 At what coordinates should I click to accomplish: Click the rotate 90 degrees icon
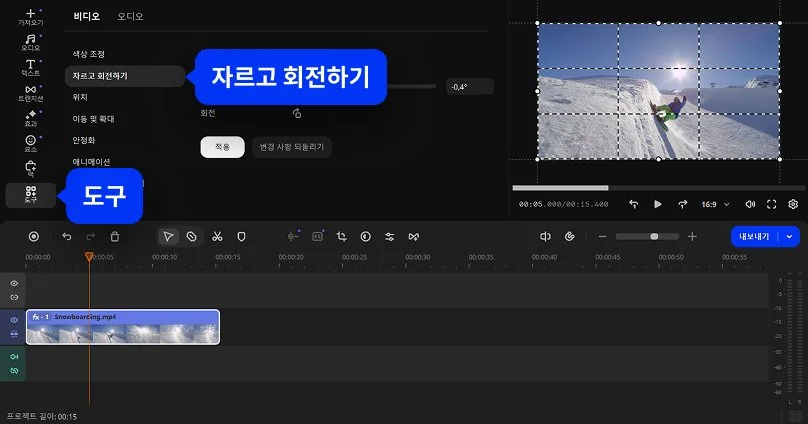tap(296, 114)
